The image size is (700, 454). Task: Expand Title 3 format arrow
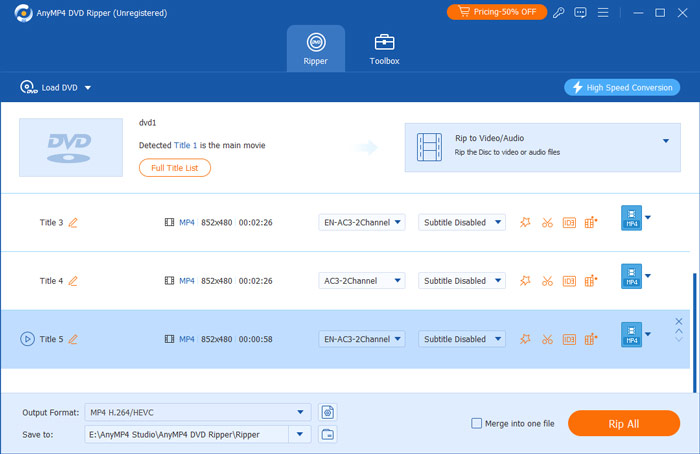coord(648,217)
